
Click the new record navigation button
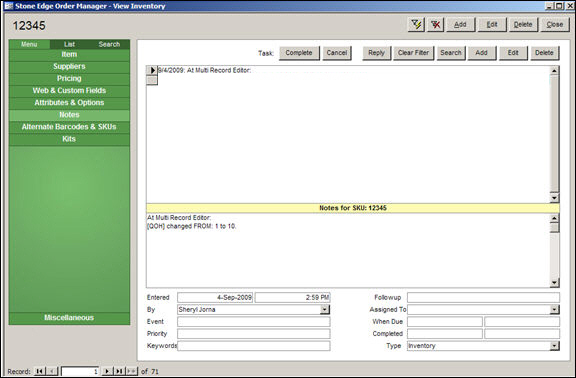(x=132, y=371)
